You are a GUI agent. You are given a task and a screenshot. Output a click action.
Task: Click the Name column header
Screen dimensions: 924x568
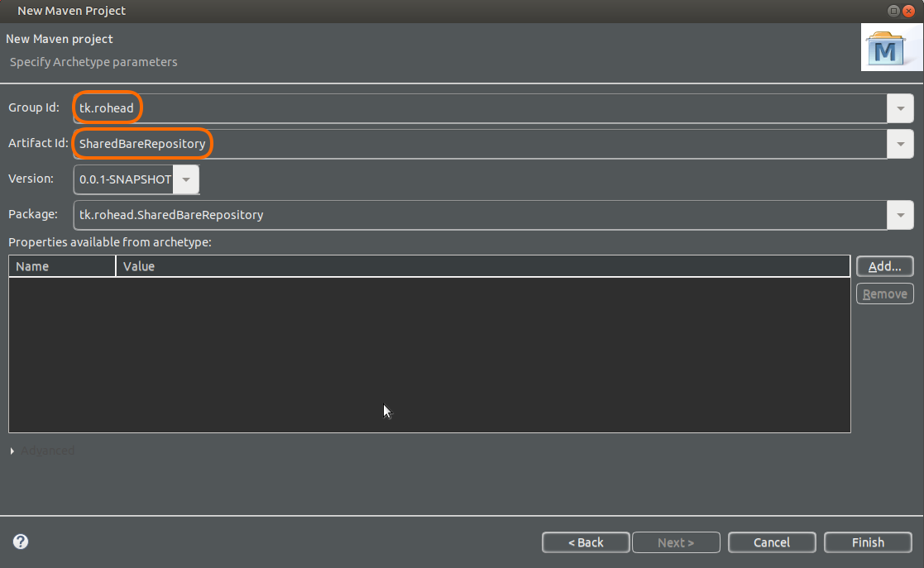(62, 266)
